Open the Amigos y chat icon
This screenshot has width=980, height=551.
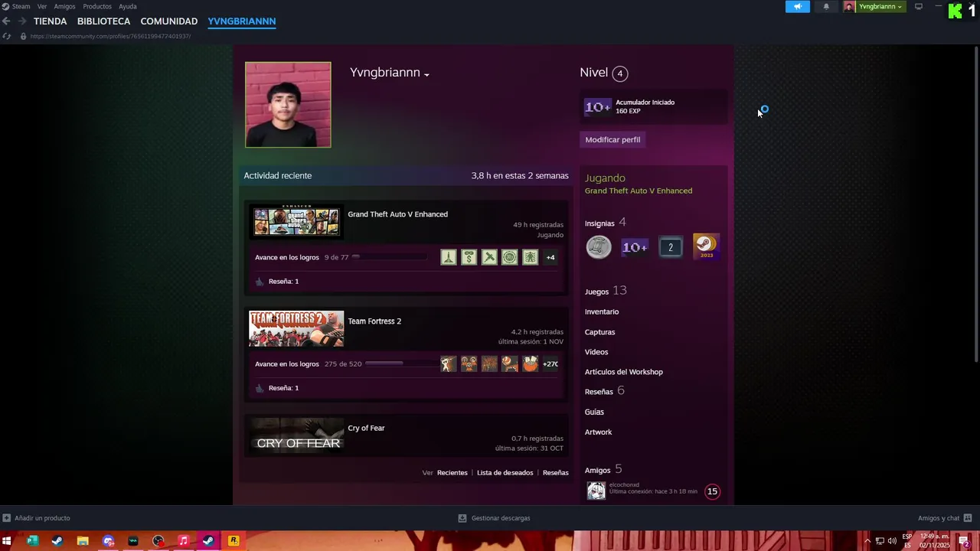(968, 518)
